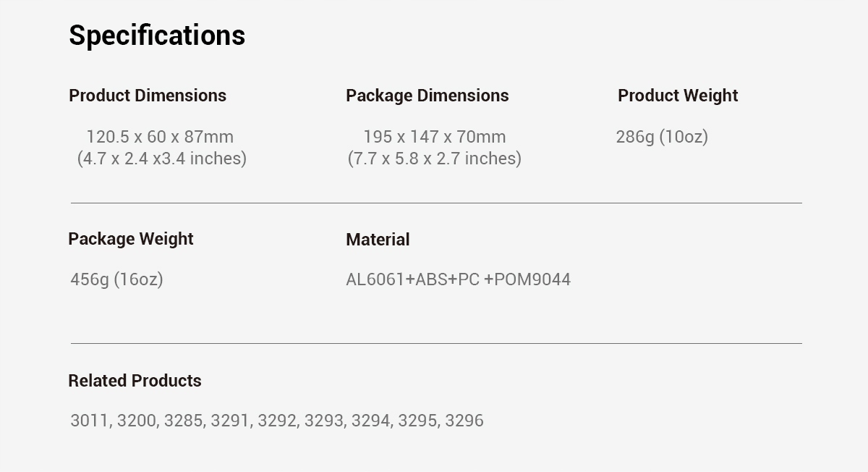Visit related product 3293

click(323, 421)
